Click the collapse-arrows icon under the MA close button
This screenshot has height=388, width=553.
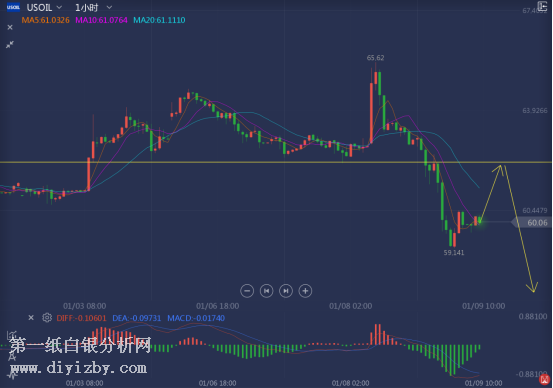pyautogui.click(x=10, y=44)
